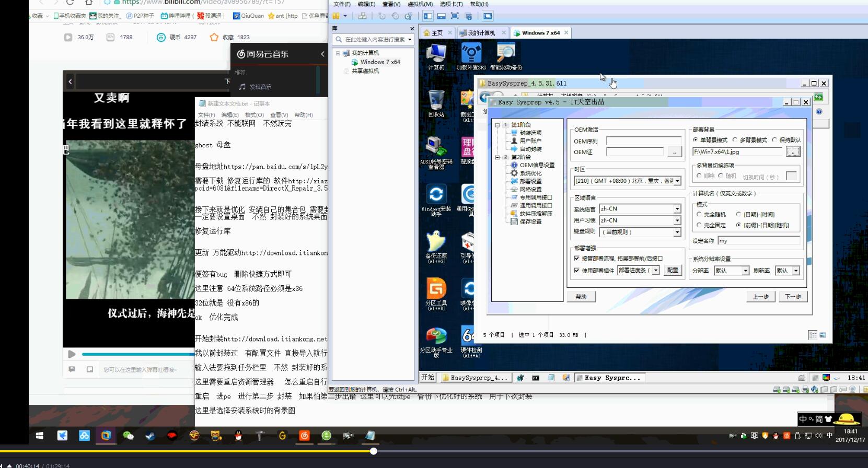Viewport: 868px width, 468px height.
Task: Browse for background image file button
Action: click(x=793, y=152)
